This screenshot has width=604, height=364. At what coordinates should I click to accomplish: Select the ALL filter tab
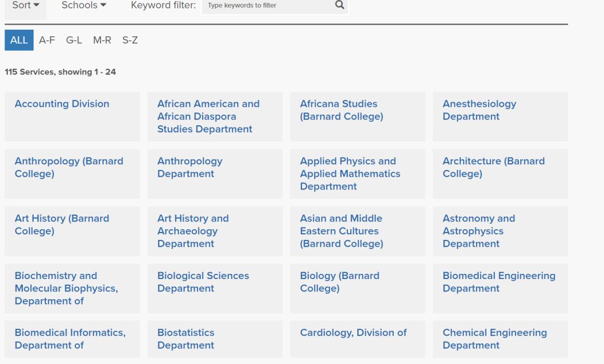19,40
